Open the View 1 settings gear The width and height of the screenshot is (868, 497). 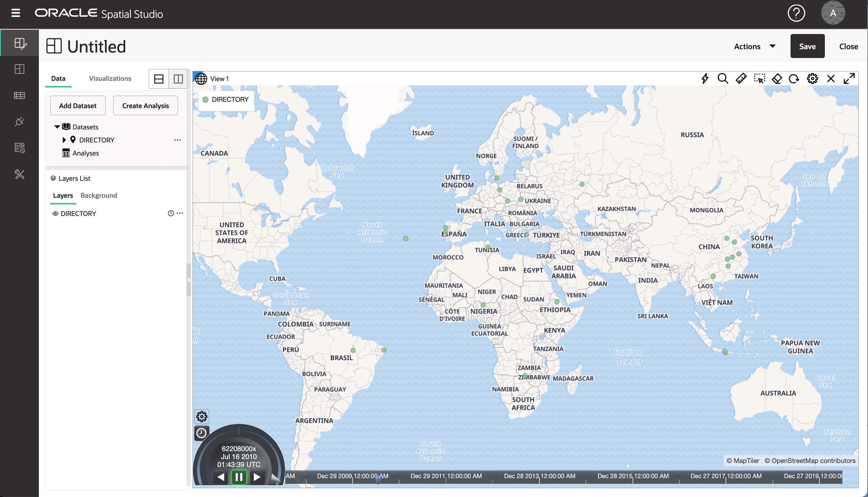pos(812,79)
